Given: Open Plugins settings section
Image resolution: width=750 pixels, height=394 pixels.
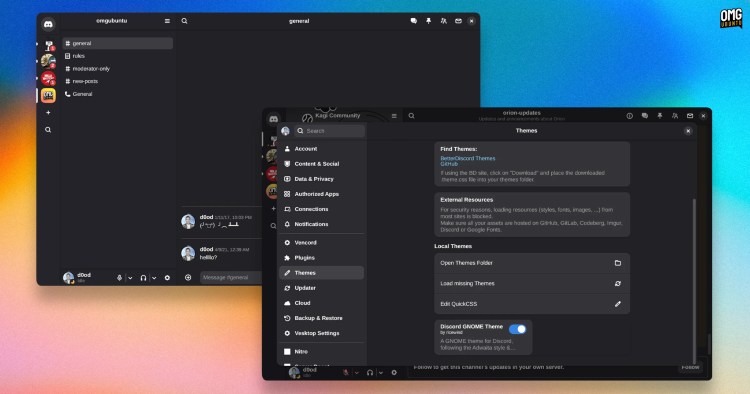Looking at the screenshot, I should point(321,258).
